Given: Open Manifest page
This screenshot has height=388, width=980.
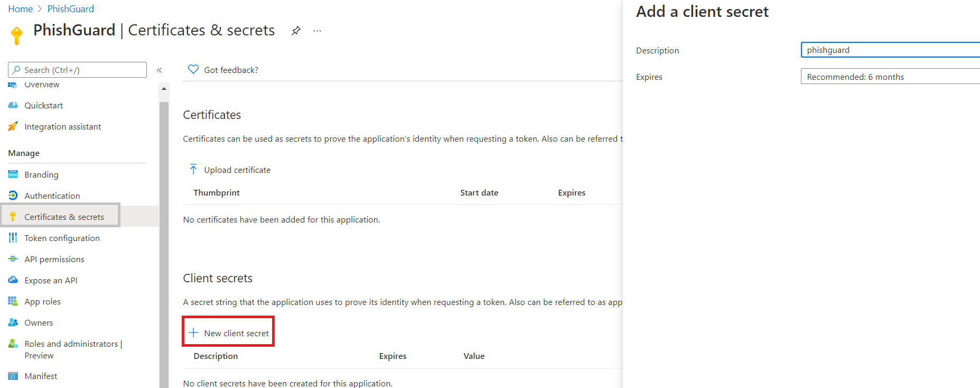Looking at the screenshot, I should click(41, 376).
